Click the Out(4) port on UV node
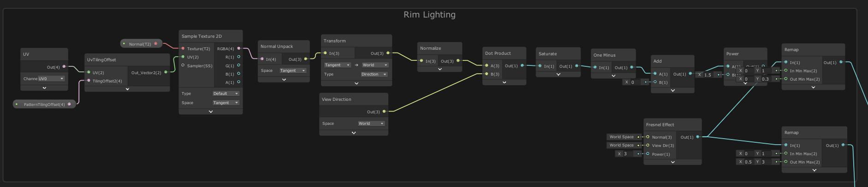The image size is (868, 187). pyautogui.click(x=64, y=67)
